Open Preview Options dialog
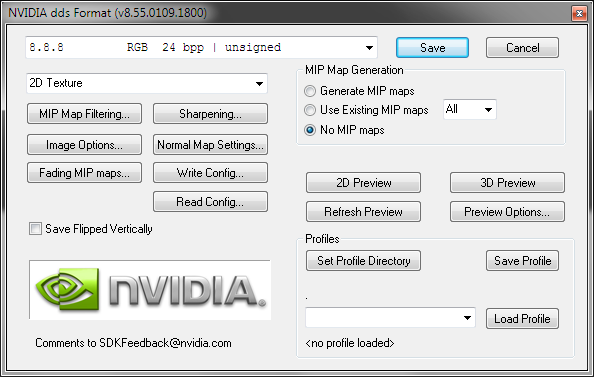The height and width of the screenshot is (377, 594). (x=507, y=211)
